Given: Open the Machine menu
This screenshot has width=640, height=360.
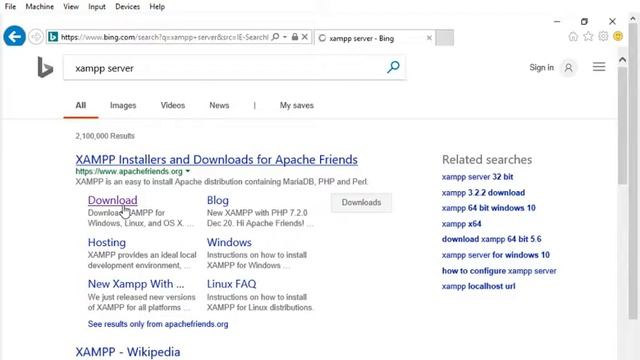Looking at the screenshot, I should point(40,7).
